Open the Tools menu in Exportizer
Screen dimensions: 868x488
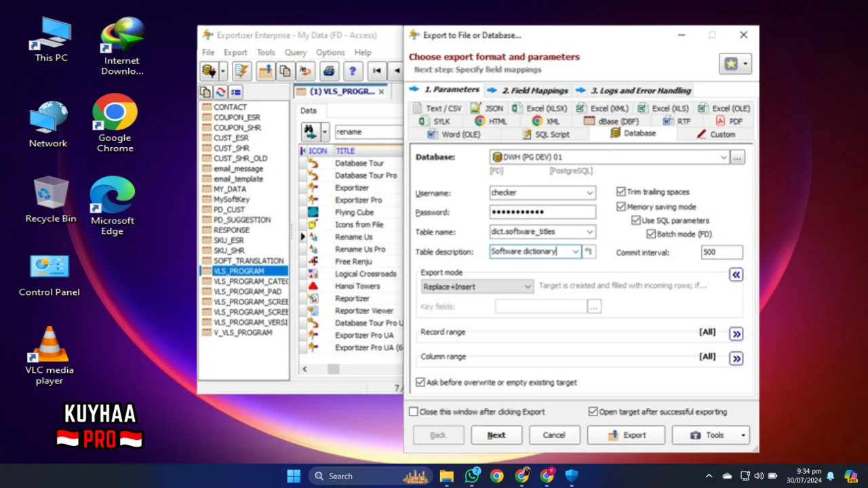coord(266,52)
